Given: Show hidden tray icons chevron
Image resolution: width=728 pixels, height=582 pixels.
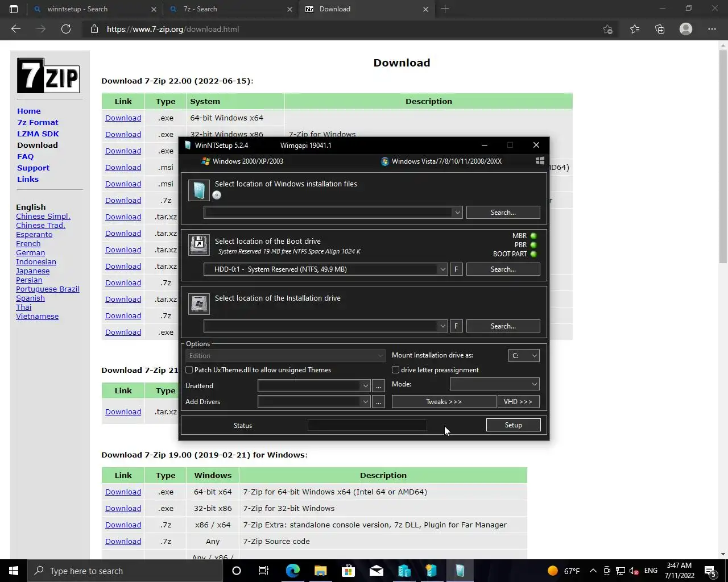Looking at the screenshot, I should click(x=593, y=571).
